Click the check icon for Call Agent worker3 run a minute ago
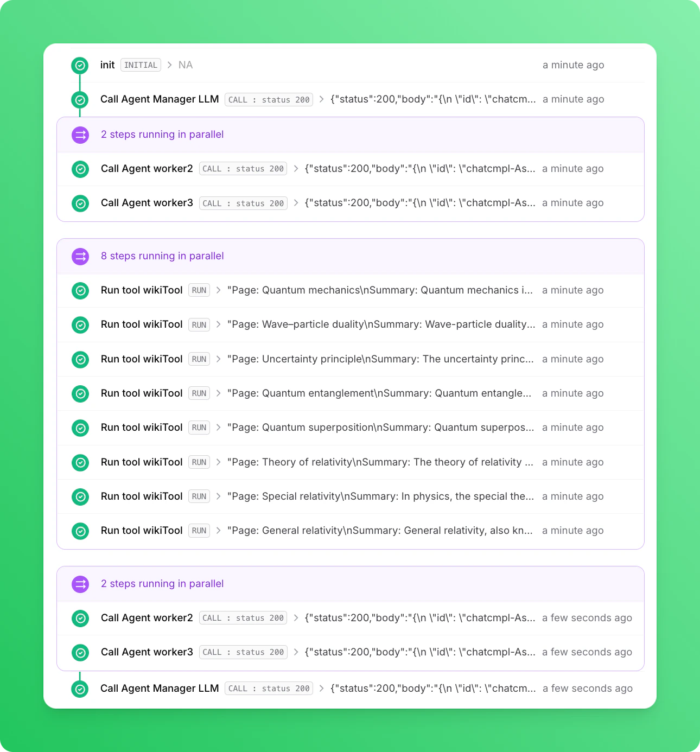This screenshot has height=752, width=700. 80,203
